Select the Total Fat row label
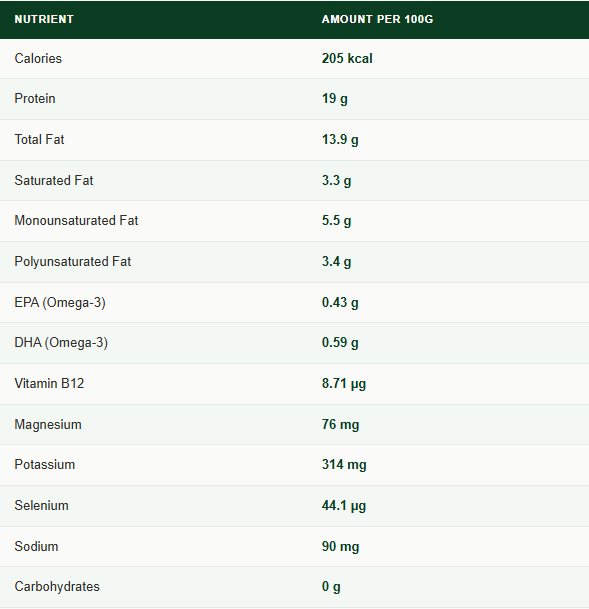This screenshot has height=609, width=589. point(39,139)
